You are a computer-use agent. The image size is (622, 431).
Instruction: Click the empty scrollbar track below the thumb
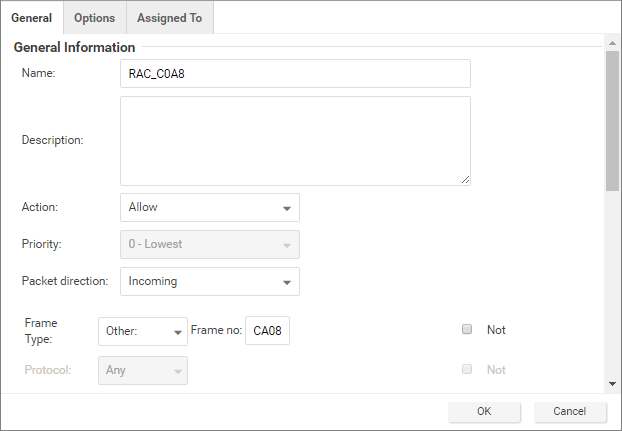611,290
